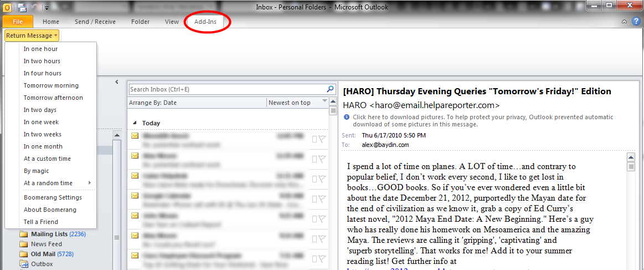Click reading pane scrollbar up arrow

[632, 157]
